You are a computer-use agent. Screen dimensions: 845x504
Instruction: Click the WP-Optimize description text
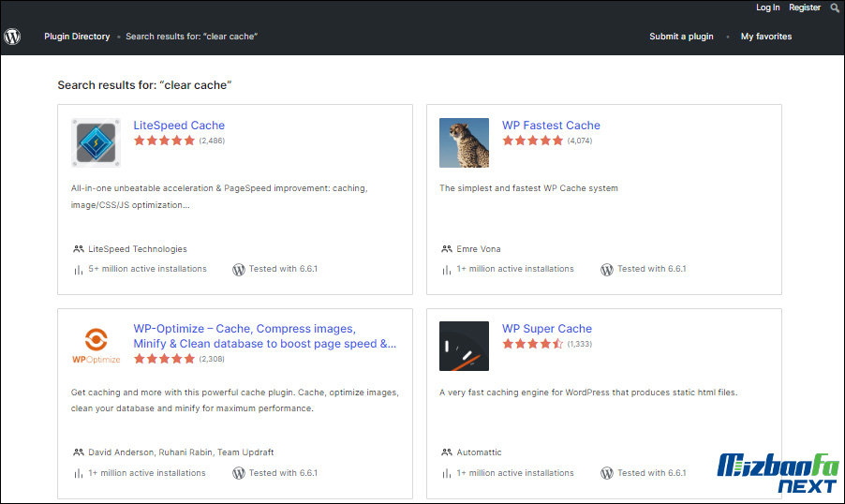(x=234, y=401)
